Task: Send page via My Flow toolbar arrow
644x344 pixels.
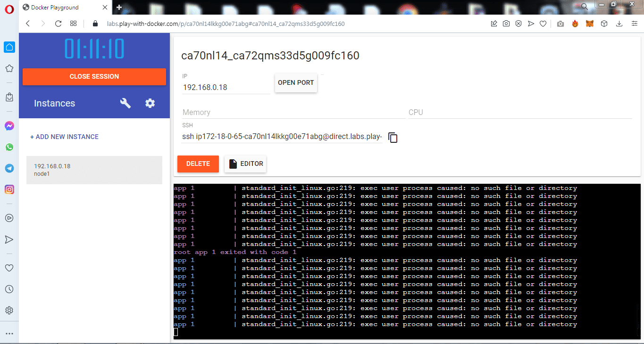Action: pos(531,24)
